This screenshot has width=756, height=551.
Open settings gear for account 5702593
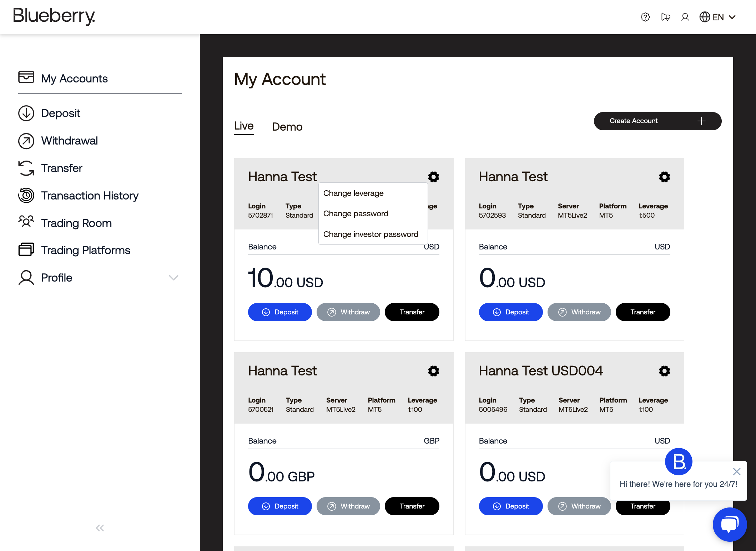point(664,177)
